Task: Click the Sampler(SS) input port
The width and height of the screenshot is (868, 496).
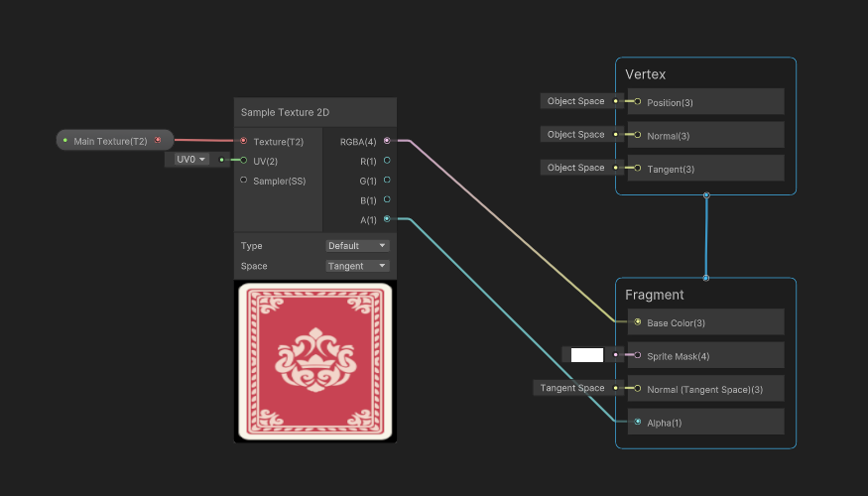Action: point(244,181)
